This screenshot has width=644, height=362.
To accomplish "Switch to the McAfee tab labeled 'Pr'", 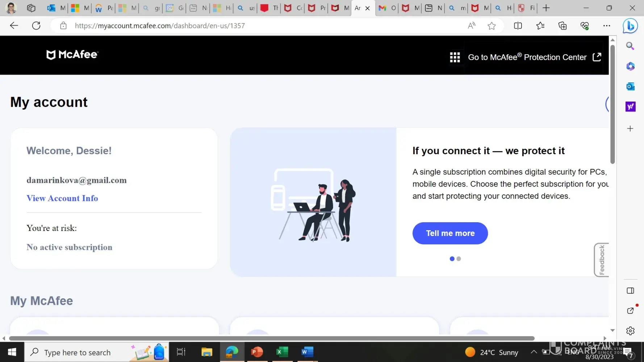I will [x=317, y=8].
